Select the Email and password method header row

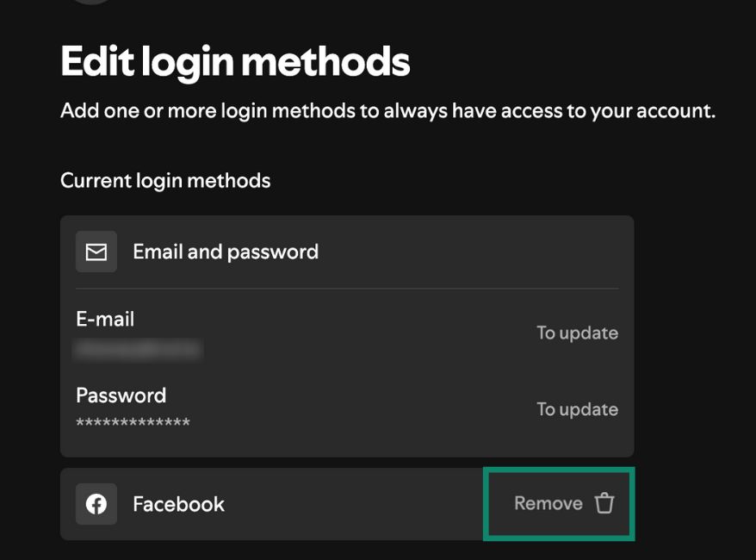pyautogui.click(x=225, y=251)
